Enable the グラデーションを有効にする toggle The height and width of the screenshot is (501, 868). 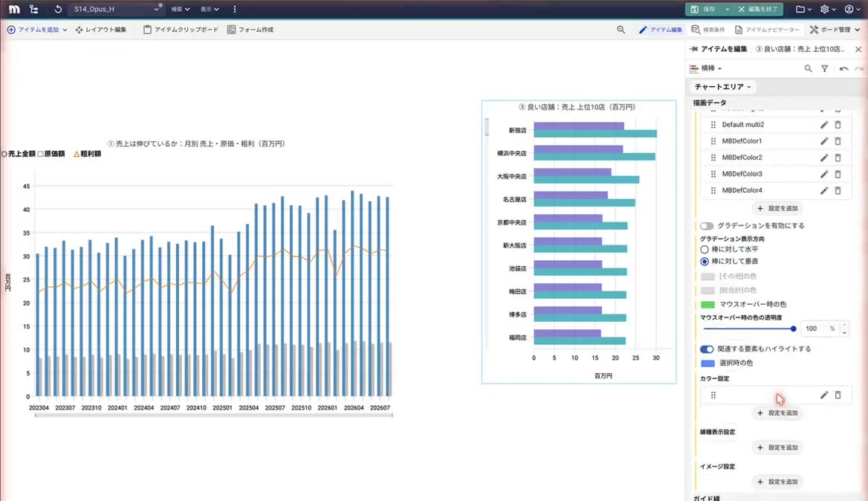coord(706,226)
